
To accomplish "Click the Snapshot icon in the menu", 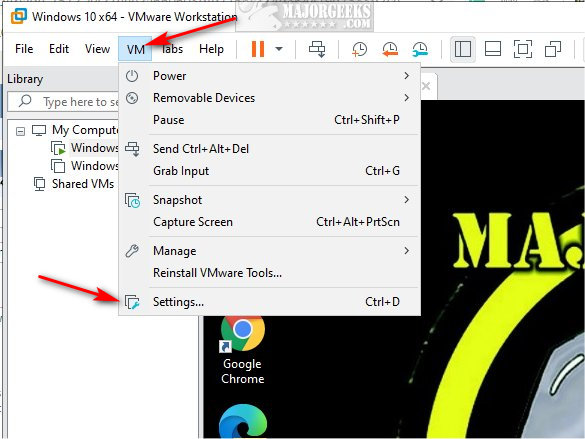I will pos(132,200).
